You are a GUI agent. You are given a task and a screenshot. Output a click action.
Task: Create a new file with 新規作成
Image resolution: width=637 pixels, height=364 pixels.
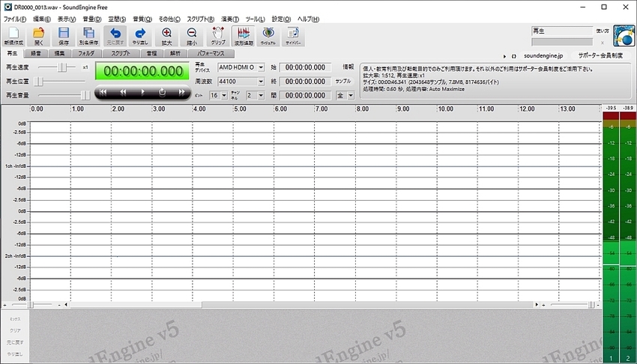pos(13,36)
